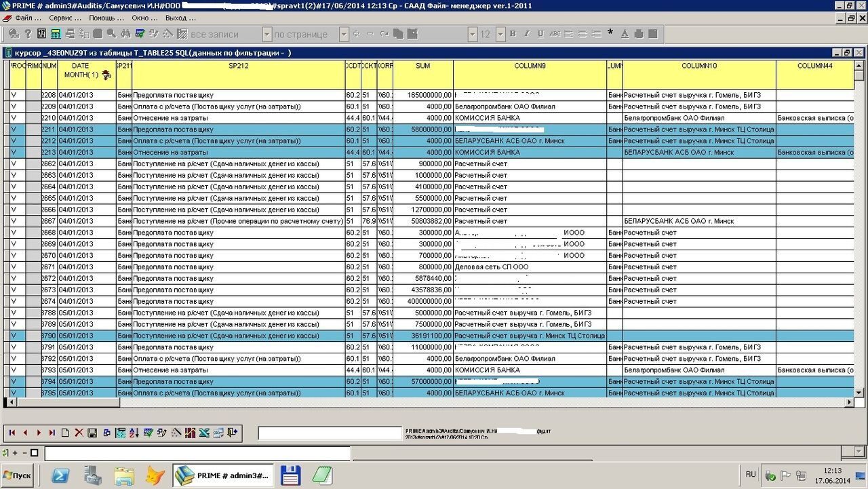Click the COLUMN9 column header
The image size is (868, 489).
click(x=530, y=75)
